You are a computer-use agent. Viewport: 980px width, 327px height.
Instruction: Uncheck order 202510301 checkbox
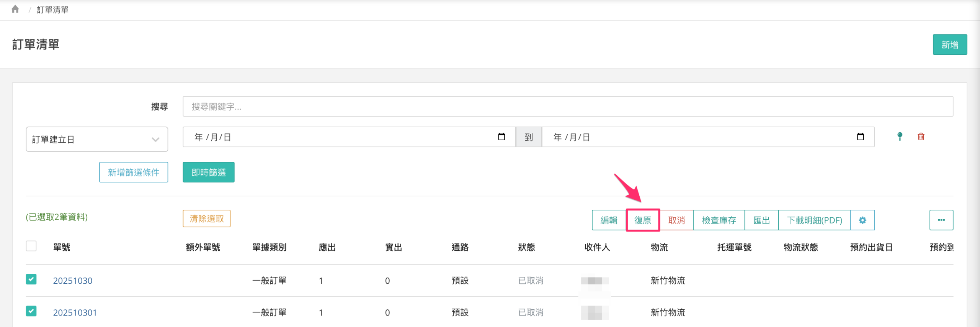coord(31,311)
